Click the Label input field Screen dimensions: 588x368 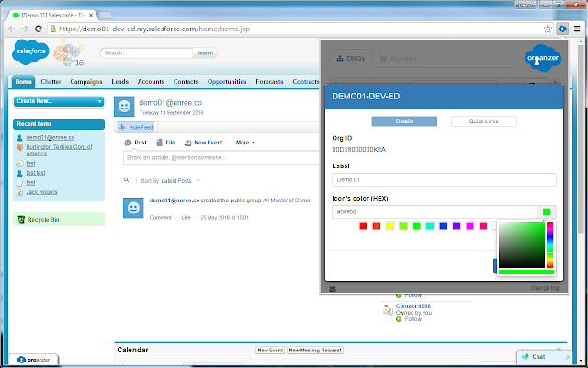pyautogui.click(x=444, y=180)
